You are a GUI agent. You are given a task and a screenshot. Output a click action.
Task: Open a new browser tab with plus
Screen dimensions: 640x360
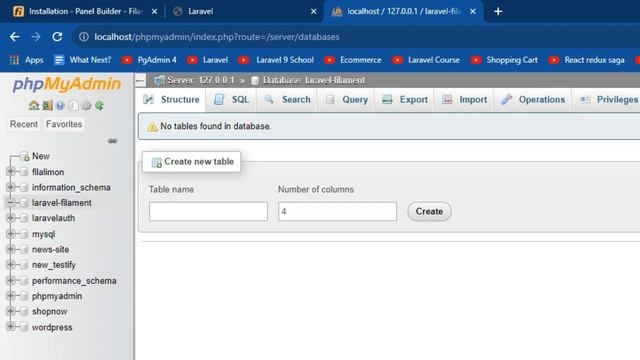point(498,11)
